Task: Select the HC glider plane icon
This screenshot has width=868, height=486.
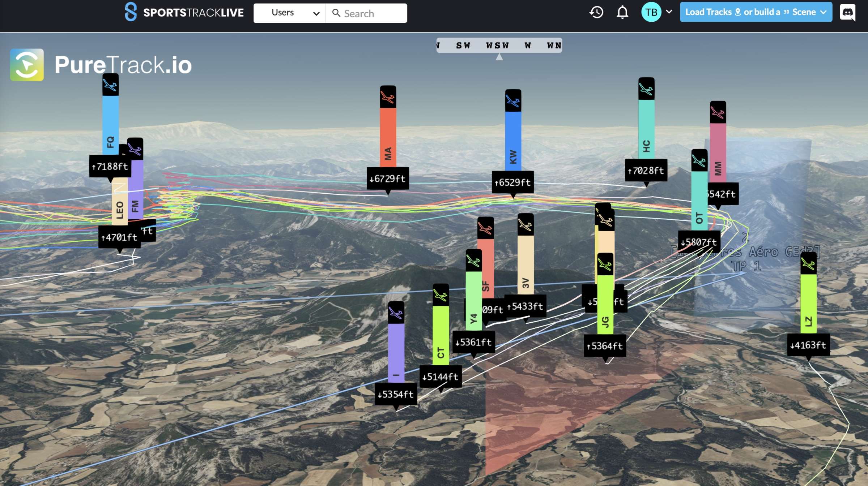Action: (646, 89)
